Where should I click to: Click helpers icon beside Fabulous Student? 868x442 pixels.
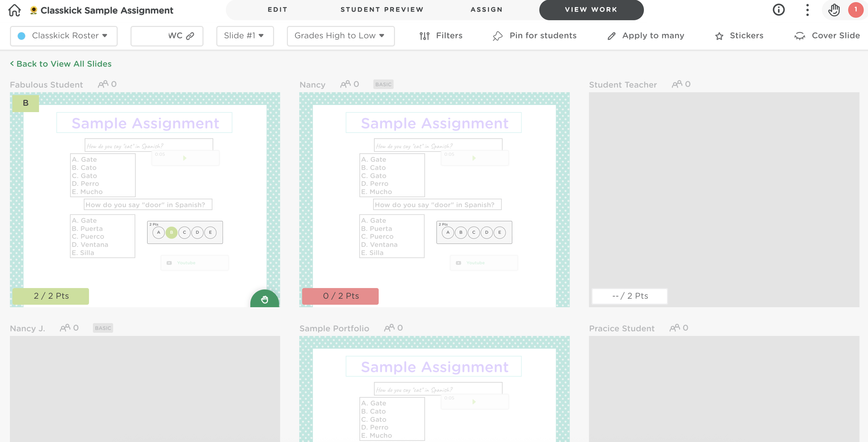coord(103,84)
